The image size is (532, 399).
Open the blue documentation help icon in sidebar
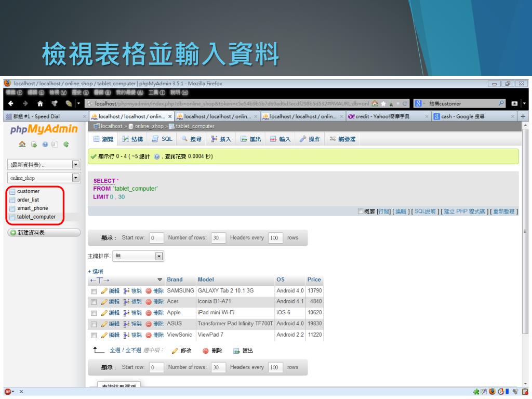[x=45, y=144]
